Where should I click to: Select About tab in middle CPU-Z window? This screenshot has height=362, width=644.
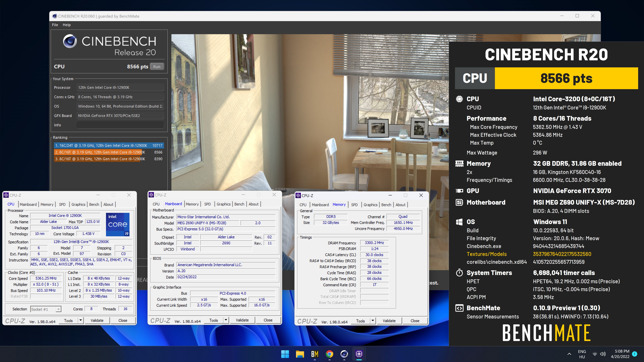pos(254,204)
